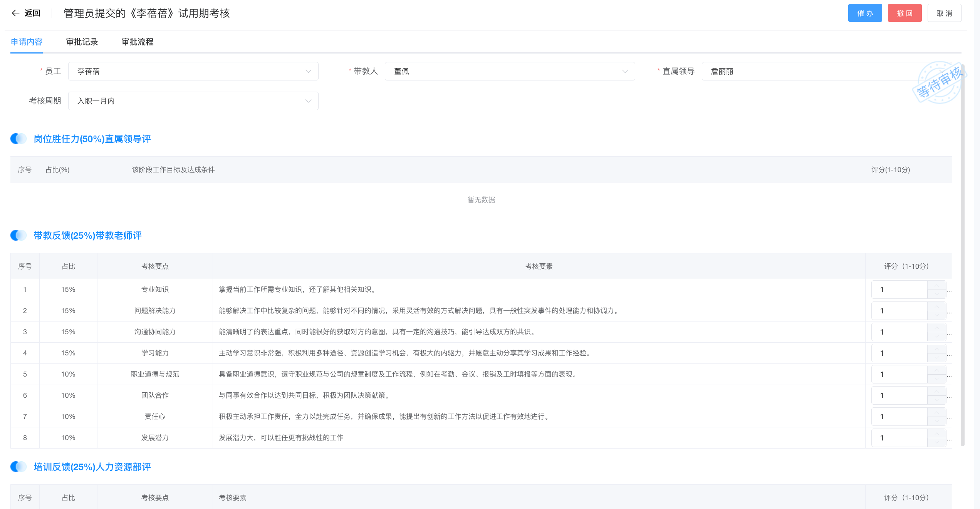Click the 直属领导 input field
Viewport: 980px width, 509px height.
pyautogui.click(x=809, y=71)
